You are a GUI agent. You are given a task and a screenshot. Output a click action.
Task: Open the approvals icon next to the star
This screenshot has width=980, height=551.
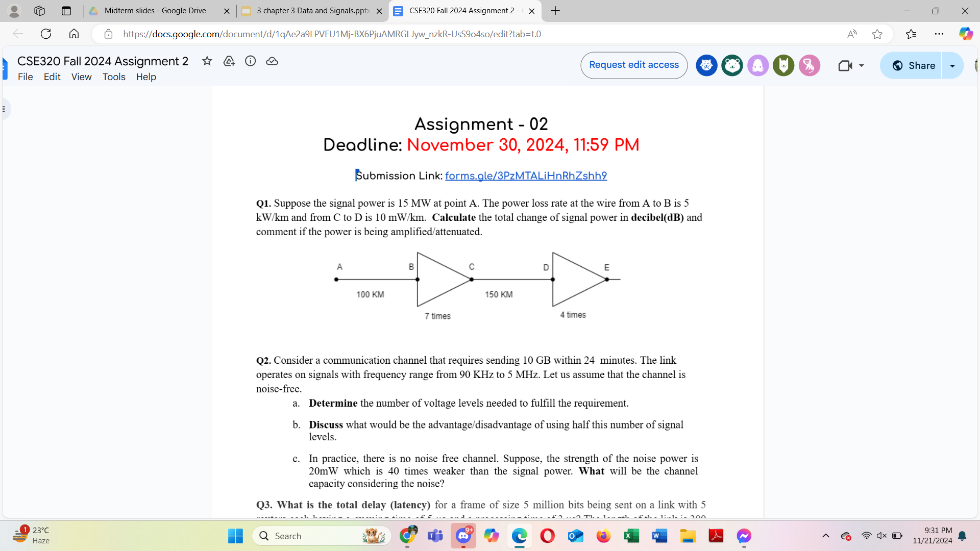point(229,61)
